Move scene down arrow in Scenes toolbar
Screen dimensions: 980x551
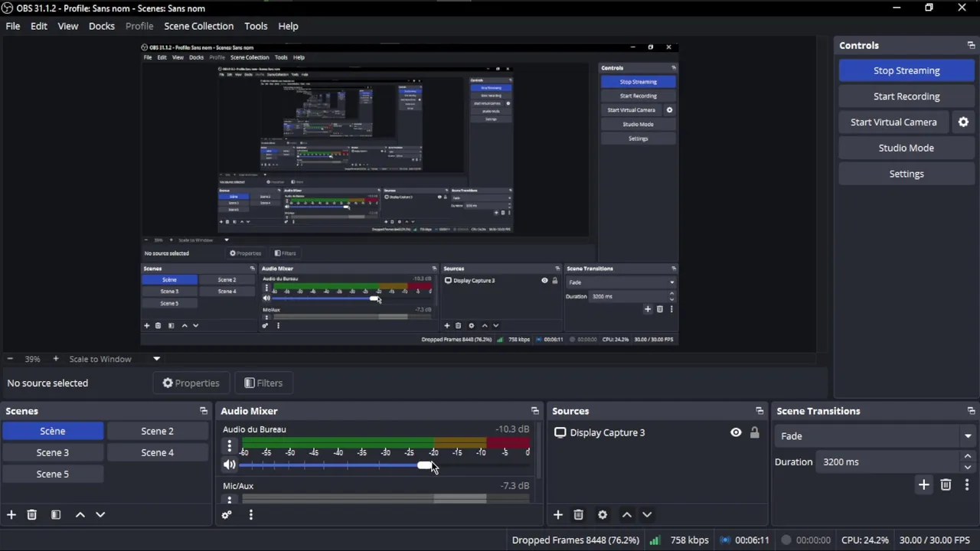[100, 515]
